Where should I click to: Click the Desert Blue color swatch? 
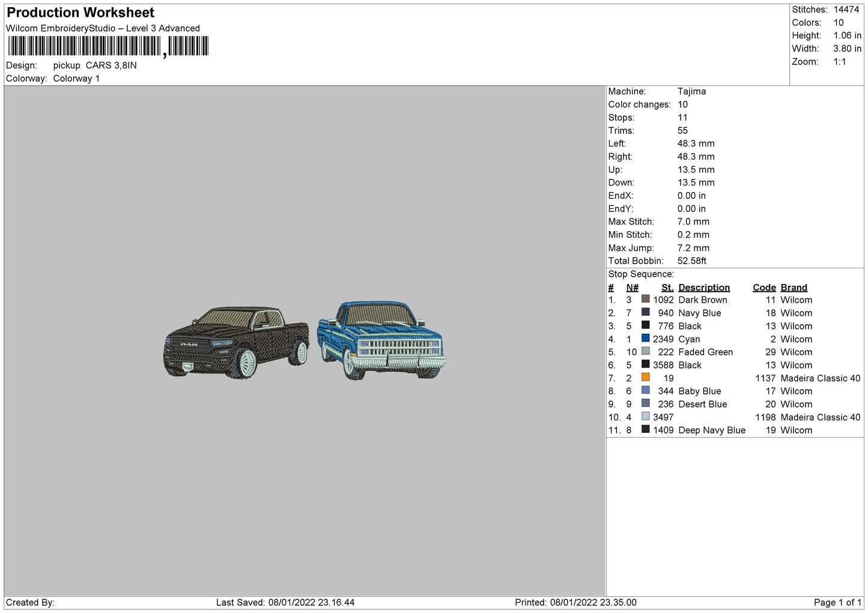[x=646, y=403]
